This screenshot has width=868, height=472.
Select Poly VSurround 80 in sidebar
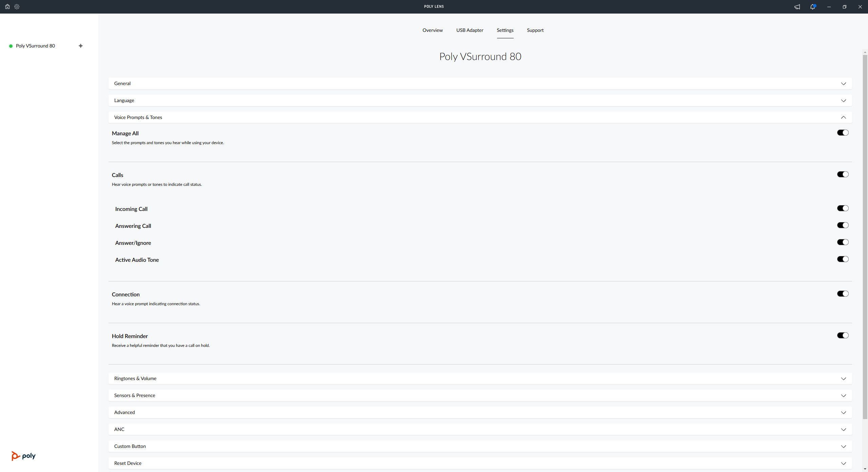(x=35, y=46)
